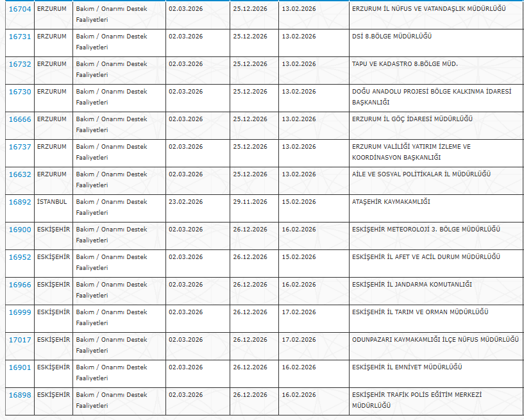Click the 16731 record link
This screenshot has height=420, width=524.
[x=19, y=37]
